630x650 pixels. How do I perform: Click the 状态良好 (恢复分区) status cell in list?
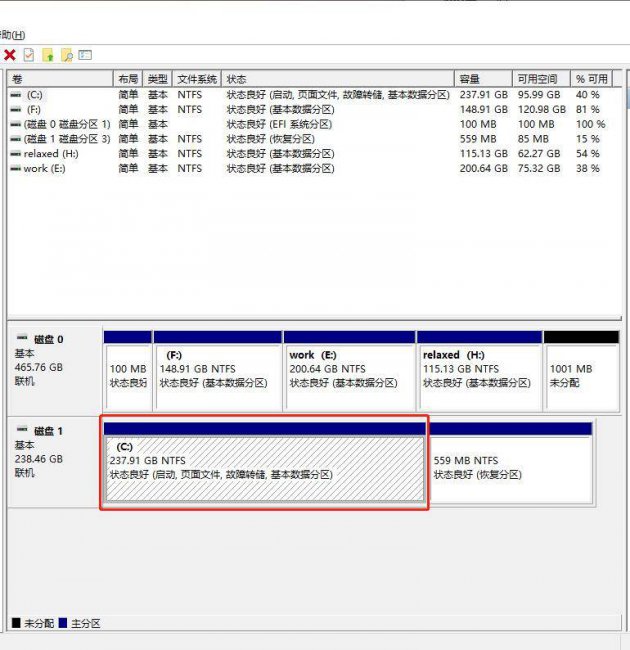click(271, 139)
